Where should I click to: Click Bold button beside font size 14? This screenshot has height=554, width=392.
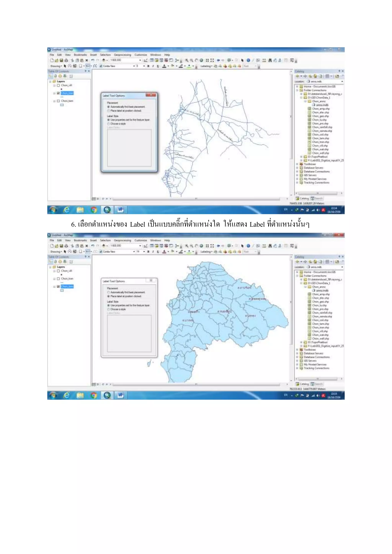tap(148, 251)
